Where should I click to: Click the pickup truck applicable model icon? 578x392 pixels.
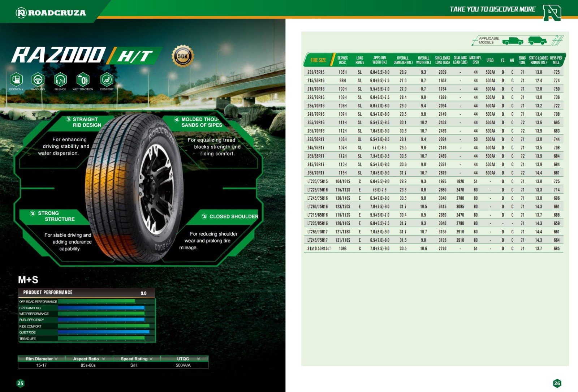[x=513, y=41]
